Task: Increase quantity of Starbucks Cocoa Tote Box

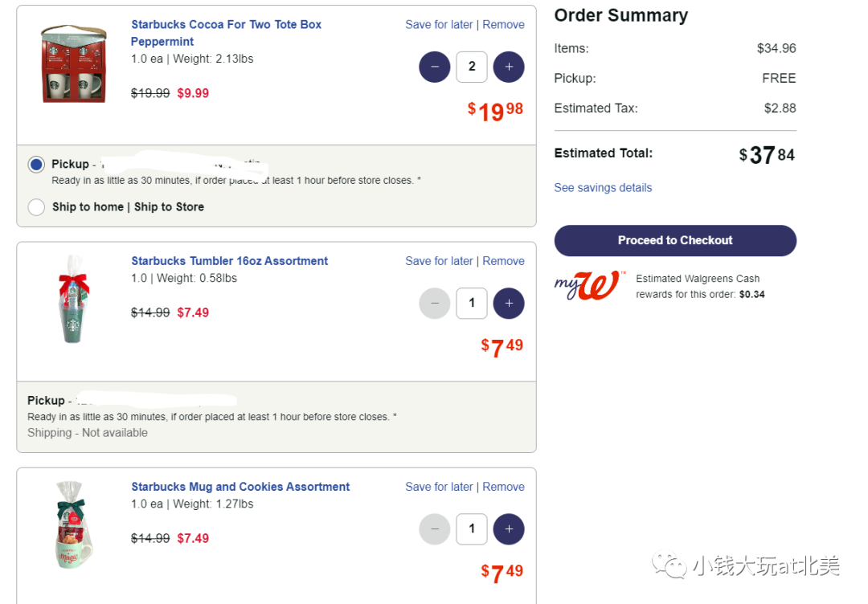Action: click(x=509, y=67)
